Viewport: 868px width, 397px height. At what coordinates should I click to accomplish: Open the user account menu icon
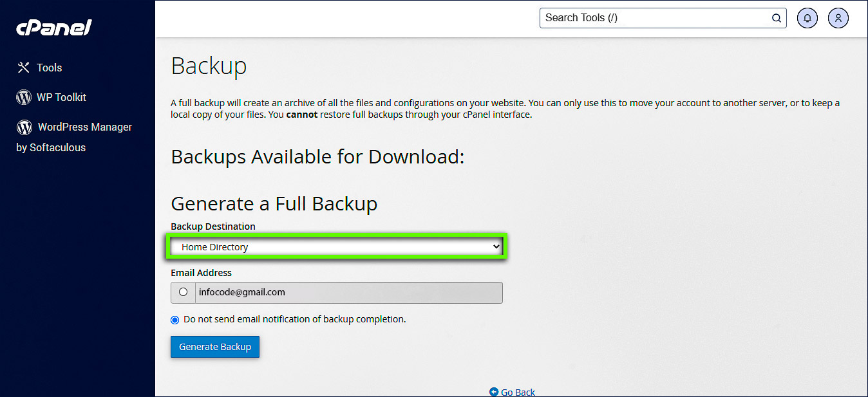tap(838, 18)
